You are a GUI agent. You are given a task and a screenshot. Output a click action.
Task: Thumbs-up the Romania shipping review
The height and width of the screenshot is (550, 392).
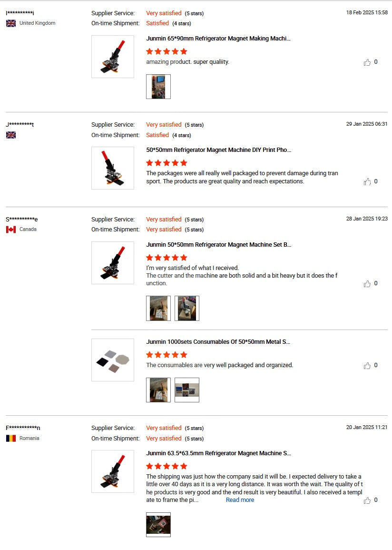(x=367, y=500)
